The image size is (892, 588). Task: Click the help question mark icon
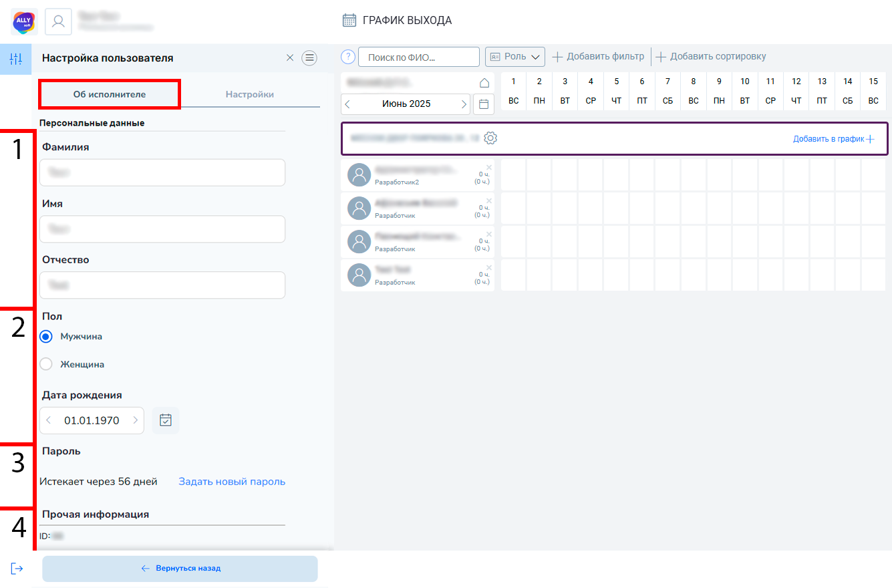(347, 57)
